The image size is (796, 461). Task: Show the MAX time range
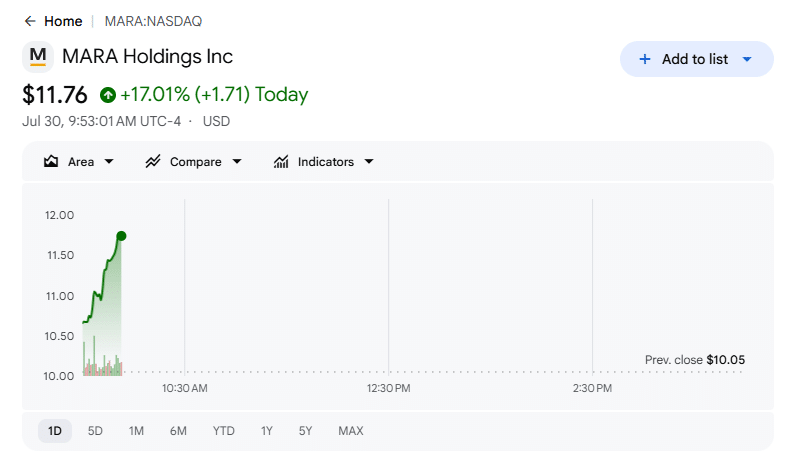click(x=351, y=431)
